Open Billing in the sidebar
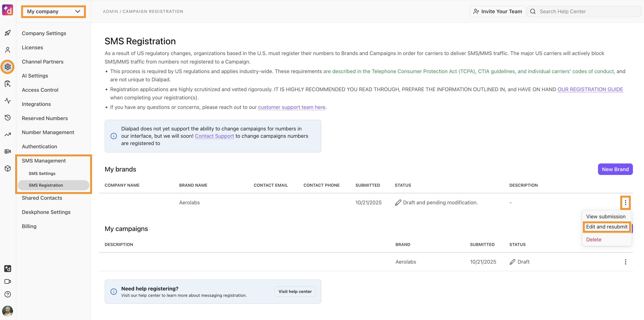 [x=29, y=226]
